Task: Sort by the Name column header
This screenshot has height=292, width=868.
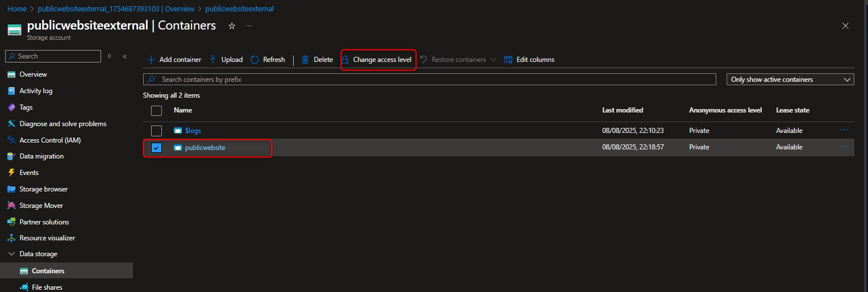Action: 183,110
